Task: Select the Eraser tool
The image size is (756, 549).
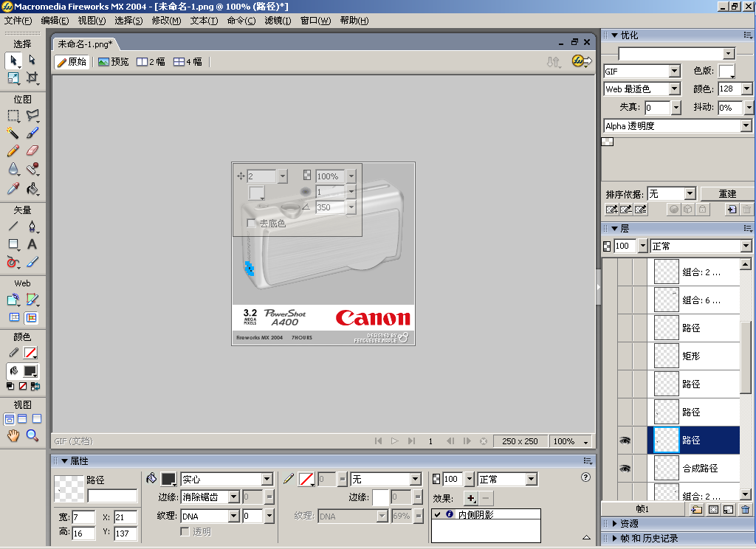Action: click(x=32, y=151)
